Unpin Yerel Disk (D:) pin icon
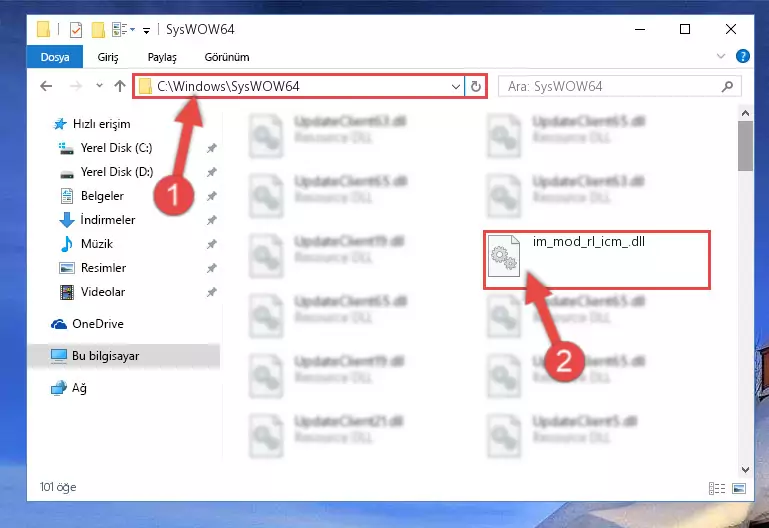The height and width of the screenshot is (528, 769). [211, 172]
